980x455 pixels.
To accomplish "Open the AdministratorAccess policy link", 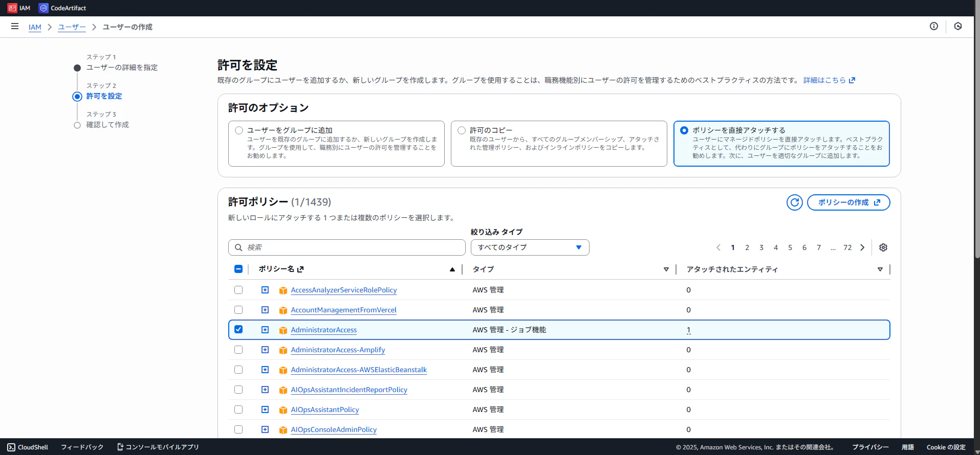I will point(324,330).
